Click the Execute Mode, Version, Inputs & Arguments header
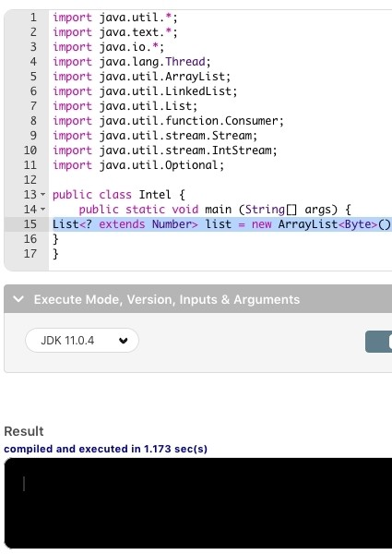Image resolution: width=392 pixels, height=554 pixels. 198,299
